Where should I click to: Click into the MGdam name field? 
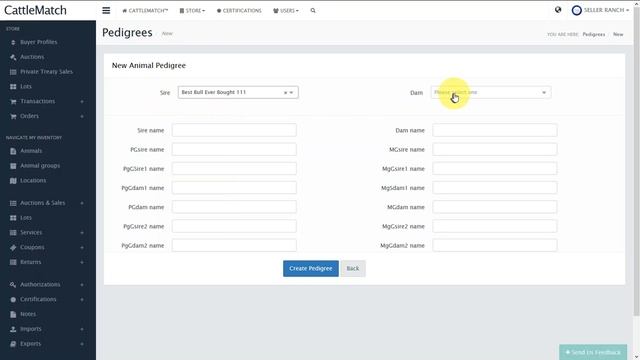tap(495, 207)
